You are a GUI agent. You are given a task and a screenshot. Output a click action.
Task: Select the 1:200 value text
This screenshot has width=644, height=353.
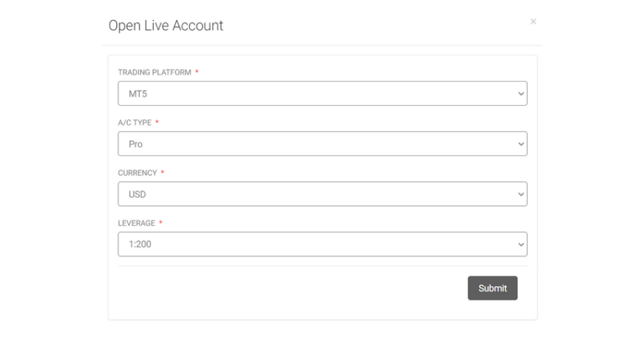[140, 244]
